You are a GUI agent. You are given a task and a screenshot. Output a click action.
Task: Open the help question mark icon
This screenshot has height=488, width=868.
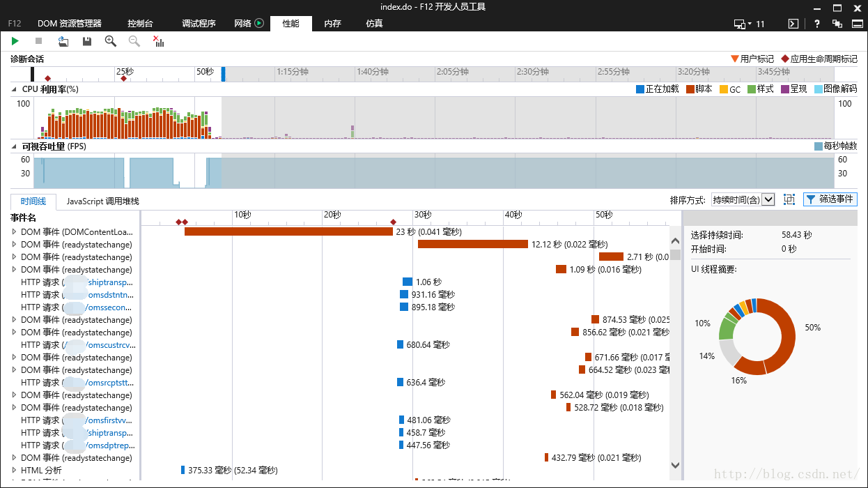click(x=817, y=24)
